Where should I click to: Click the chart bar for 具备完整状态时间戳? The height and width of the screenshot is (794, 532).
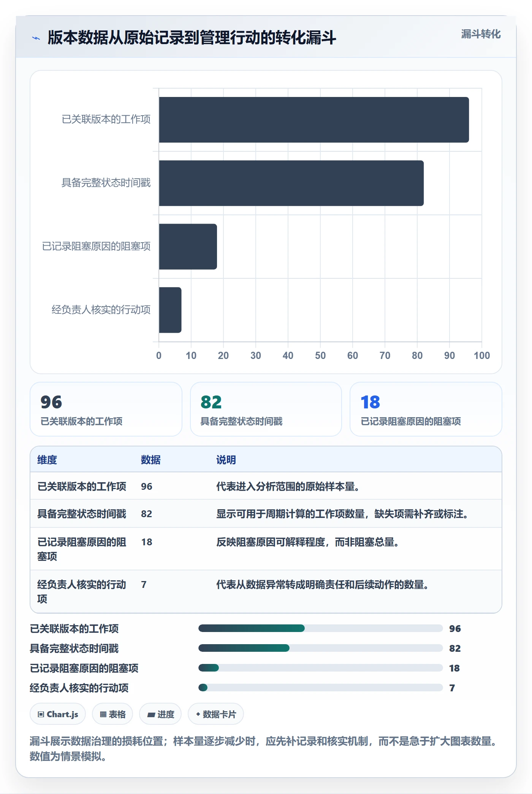coord(291,183)
